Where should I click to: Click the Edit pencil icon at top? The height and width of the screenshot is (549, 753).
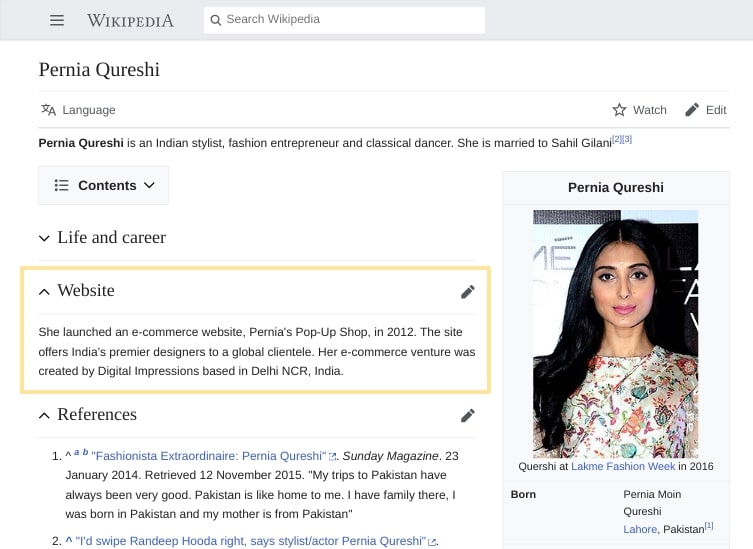click(x=692, y=110)
